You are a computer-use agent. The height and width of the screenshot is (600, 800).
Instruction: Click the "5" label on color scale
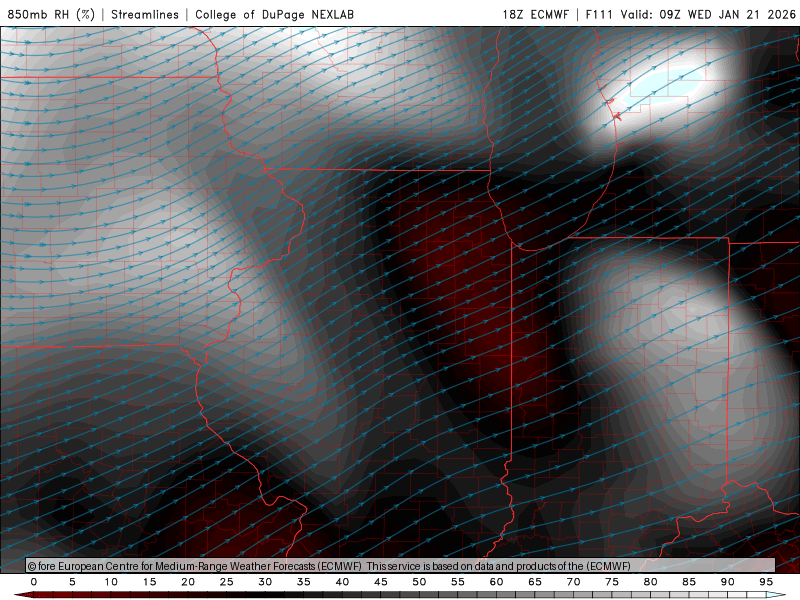pyautogui.click(x=72, y=582)
